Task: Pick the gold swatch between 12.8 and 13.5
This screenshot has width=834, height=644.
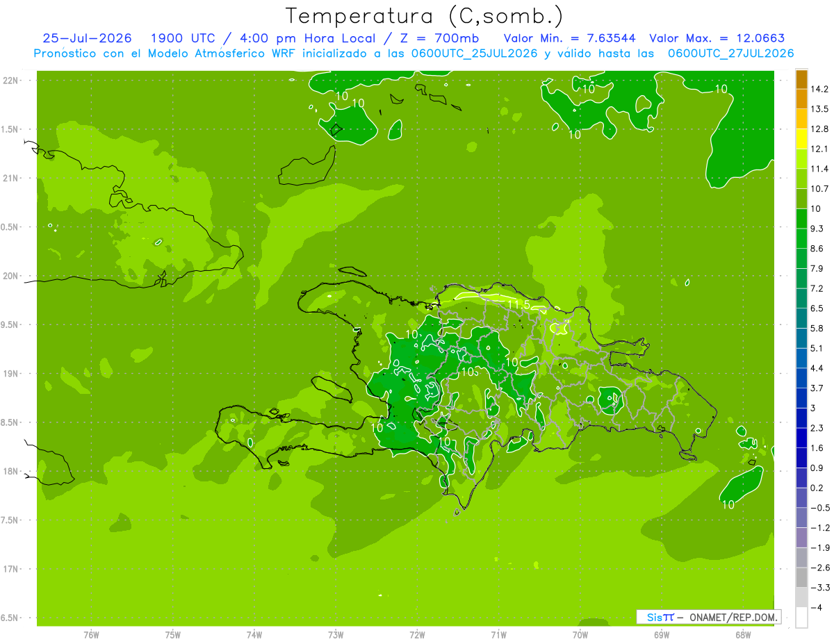Action: click(x=801, y=119)
